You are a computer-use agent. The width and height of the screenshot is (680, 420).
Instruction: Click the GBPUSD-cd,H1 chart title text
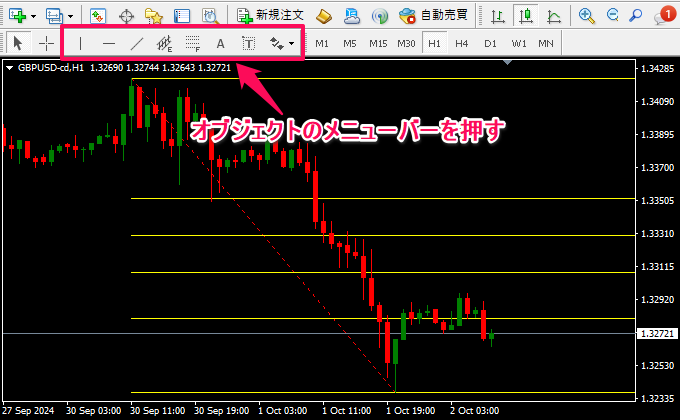click(x=51, y=68)
